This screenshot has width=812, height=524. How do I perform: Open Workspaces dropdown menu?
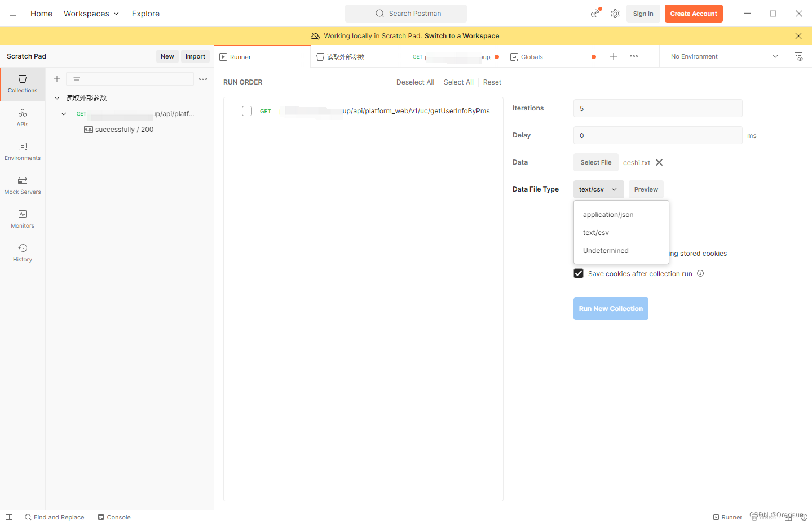tap(91, 14)
